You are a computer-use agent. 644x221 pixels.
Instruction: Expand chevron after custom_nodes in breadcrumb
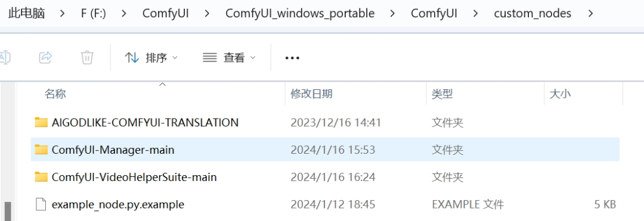click(590, 14)
